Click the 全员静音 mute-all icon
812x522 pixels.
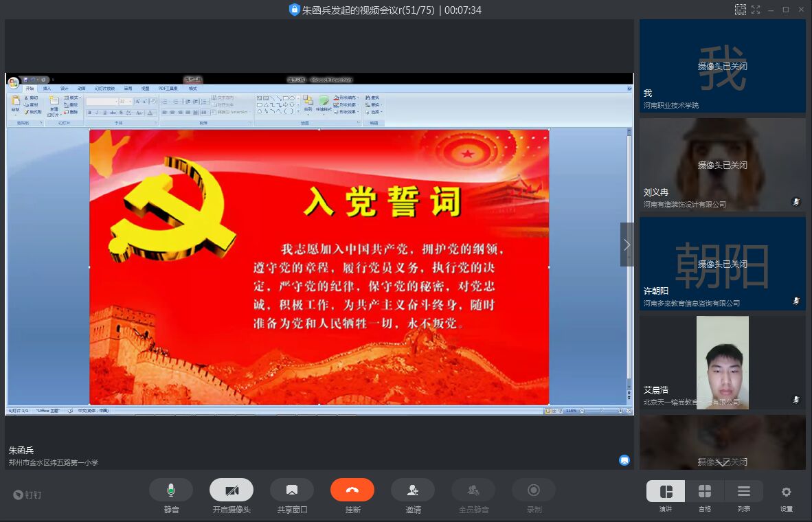(x=473, y=490)
